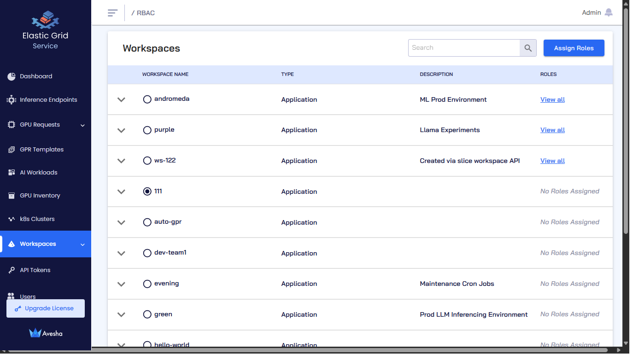Click the search magnifier icon

[528, 48]
